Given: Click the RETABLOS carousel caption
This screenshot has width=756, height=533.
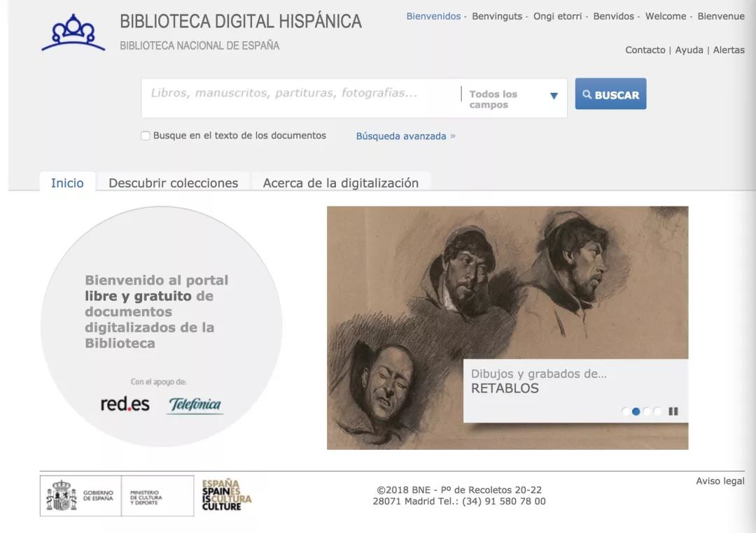Looking at the screenshot, I should 505,388.
